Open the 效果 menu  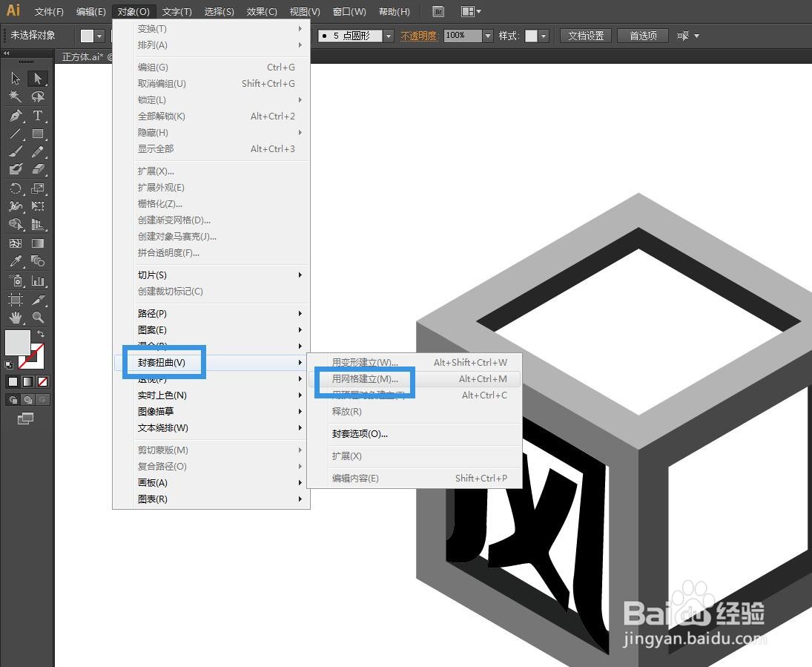[x=263, y=11]
